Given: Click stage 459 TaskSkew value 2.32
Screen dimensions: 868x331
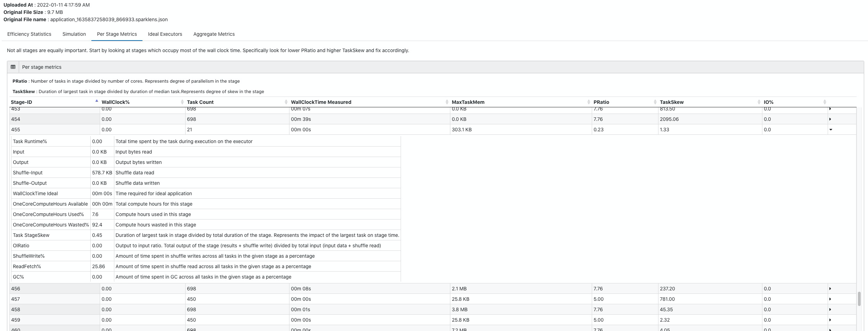Looking at the screenshot, I should tap(665, 320).
